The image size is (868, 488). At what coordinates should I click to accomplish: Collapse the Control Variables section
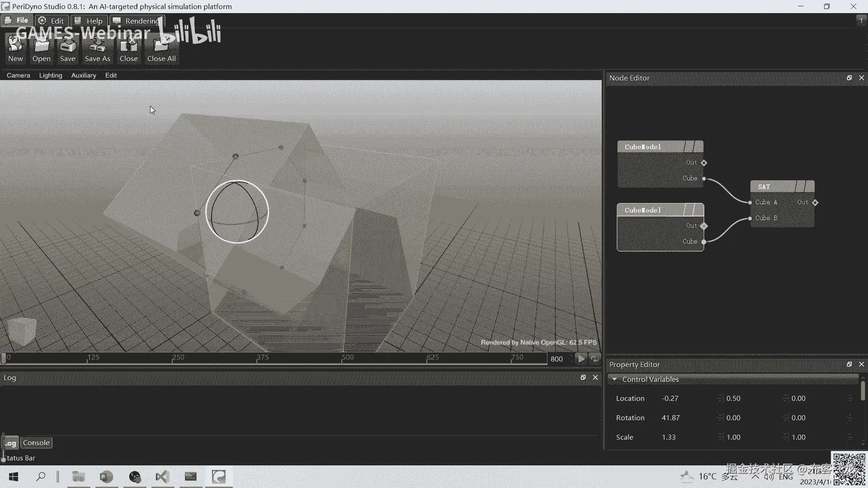coord(614,380)
